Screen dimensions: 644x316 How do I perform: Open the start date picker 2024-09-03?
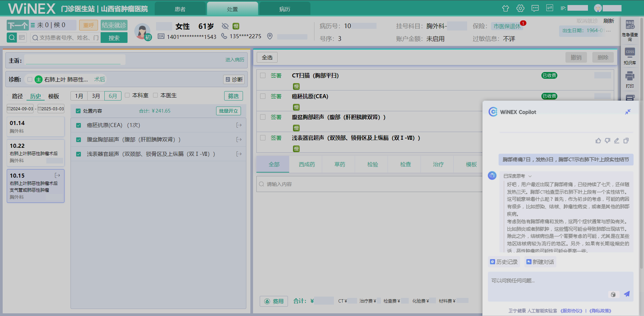pyautogui.click(x=20, y=109)
